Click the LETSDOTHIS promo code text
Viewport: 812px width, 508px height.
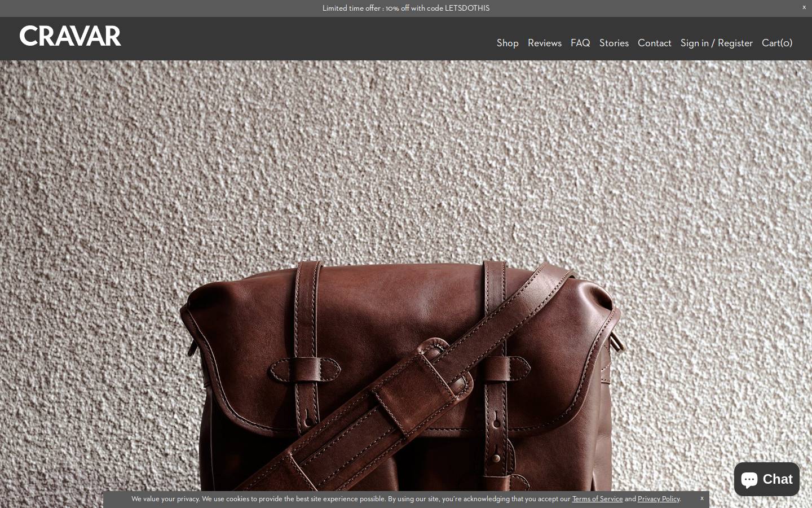click(x=467, y=8)
